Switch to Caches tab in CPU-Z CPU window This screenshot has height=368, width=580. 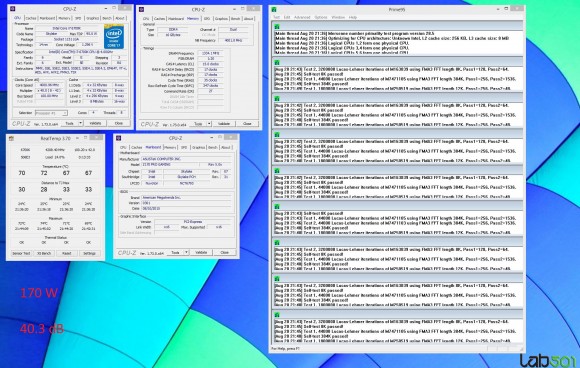point(31,18)
